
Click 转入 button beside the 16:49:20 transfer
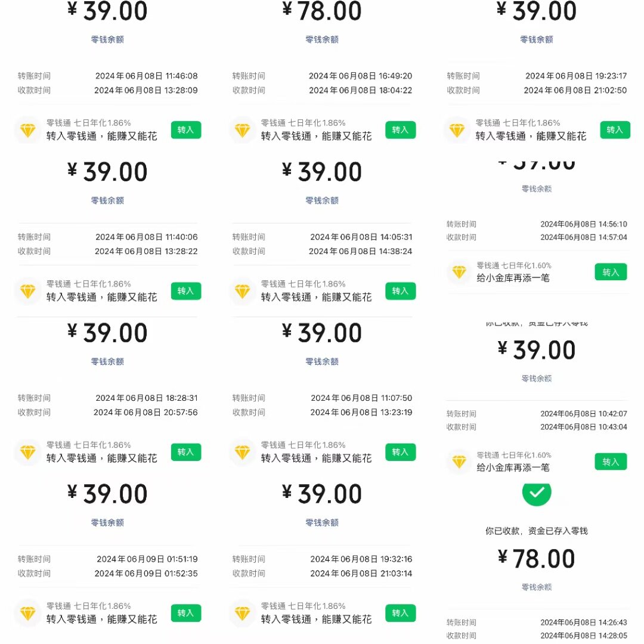(401, 130)
